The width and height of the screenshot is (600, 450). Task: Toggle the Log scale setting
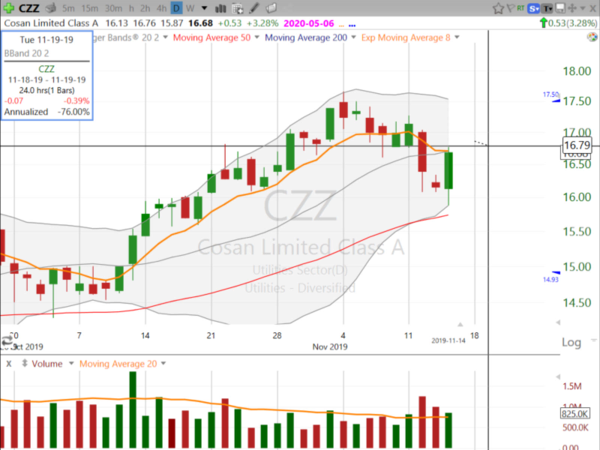click(x=571, y=342)
